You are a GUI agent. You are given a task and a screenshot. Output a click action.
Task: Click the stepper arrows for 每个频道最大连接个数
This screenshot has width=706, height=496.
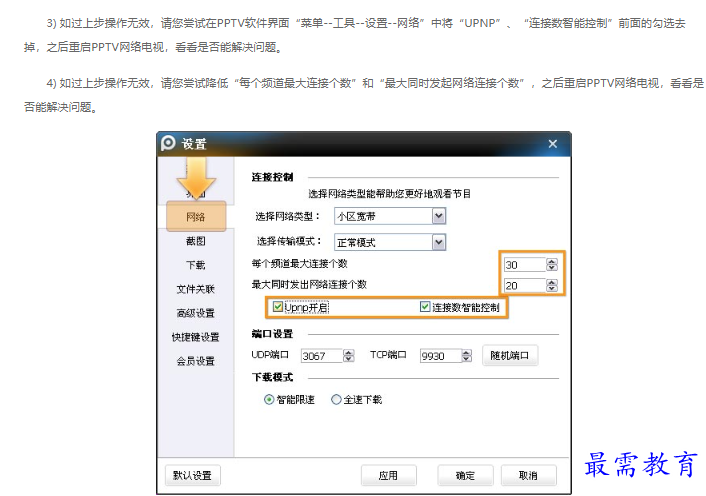pyautogui.click(x=552, y=265)
